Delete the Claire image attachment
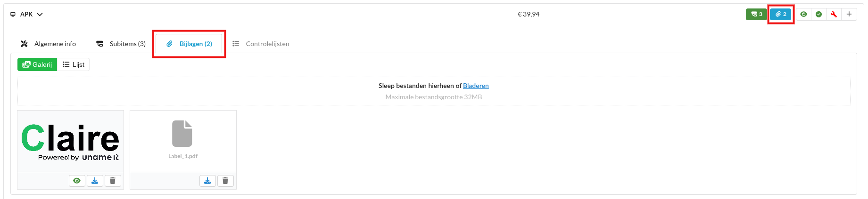Viewport: 868px width, 199px height. (113, 181)
